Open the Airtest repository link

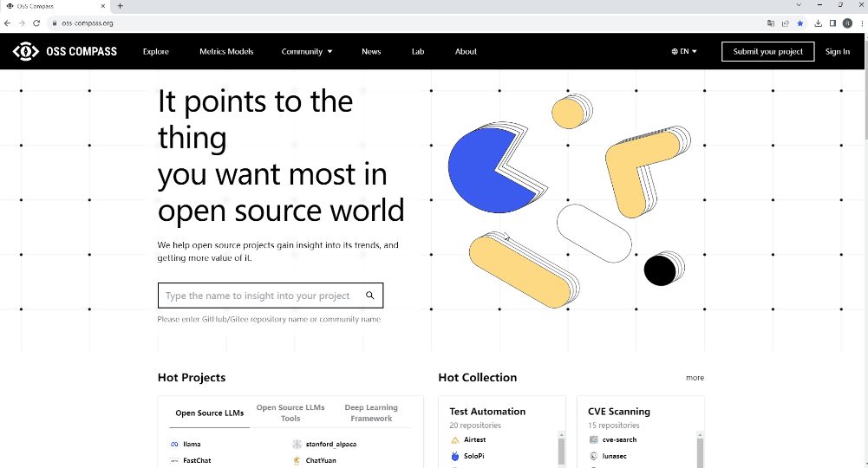pos(474,439)
